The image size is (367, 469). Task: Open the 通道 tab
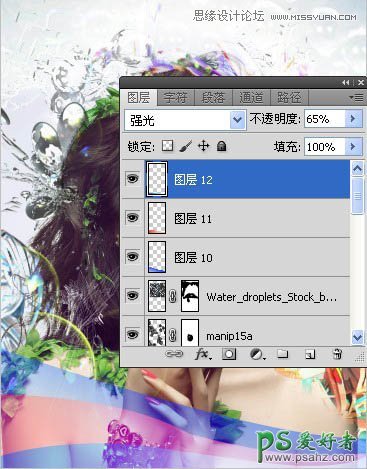click(251, 98)
